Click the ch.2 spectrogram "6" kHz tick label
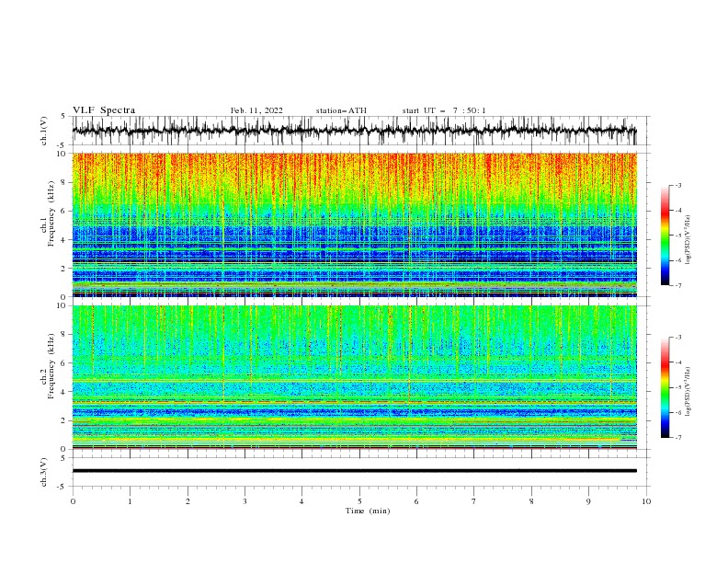This screenshot has width=728, height=563. click(64, 363)
